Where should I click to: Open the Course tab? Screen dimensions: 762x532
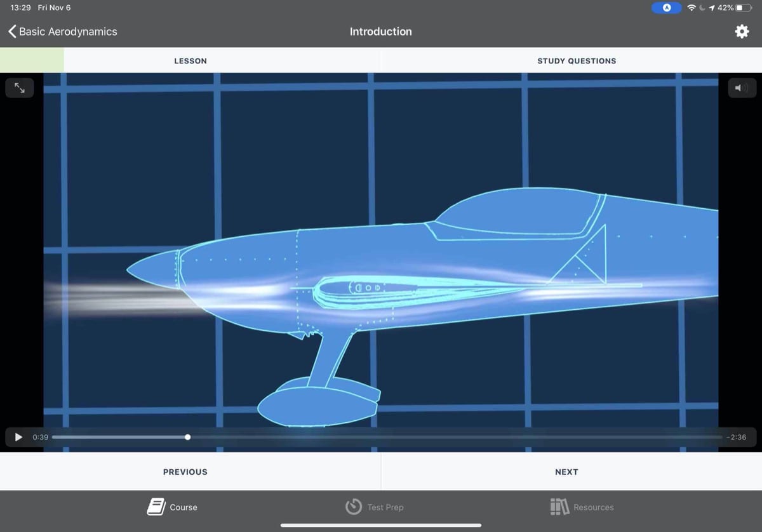tap(172, 507)
